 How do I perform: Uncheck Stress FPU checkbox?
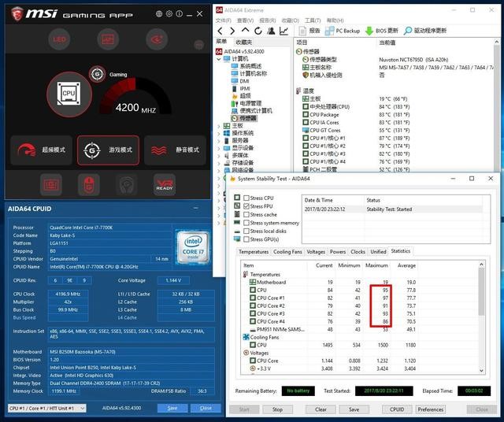point(246,206)
